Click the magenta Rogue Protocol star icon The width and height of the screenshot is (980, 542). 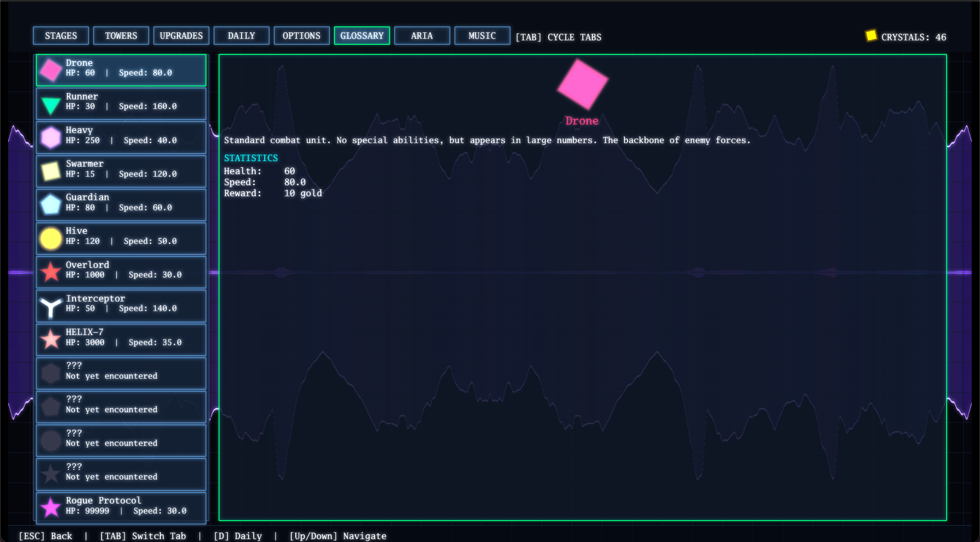click(50, 507)
